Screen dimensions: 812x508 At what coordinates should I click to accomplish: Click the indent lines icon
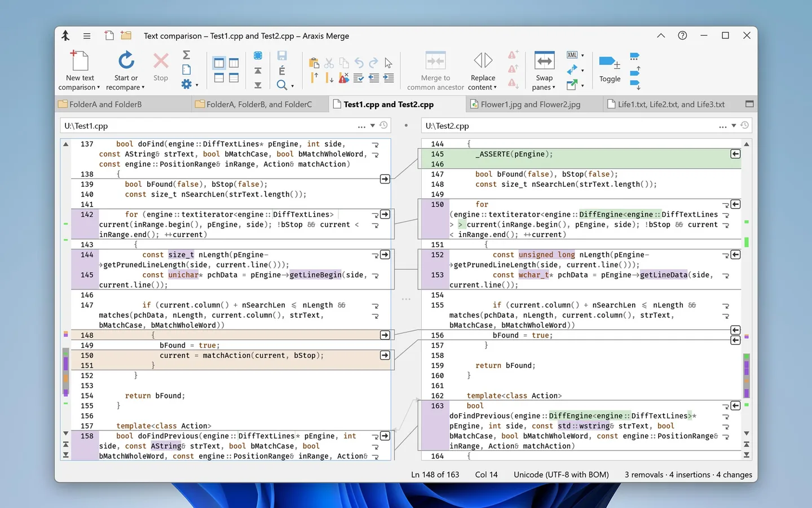[389, 78]
